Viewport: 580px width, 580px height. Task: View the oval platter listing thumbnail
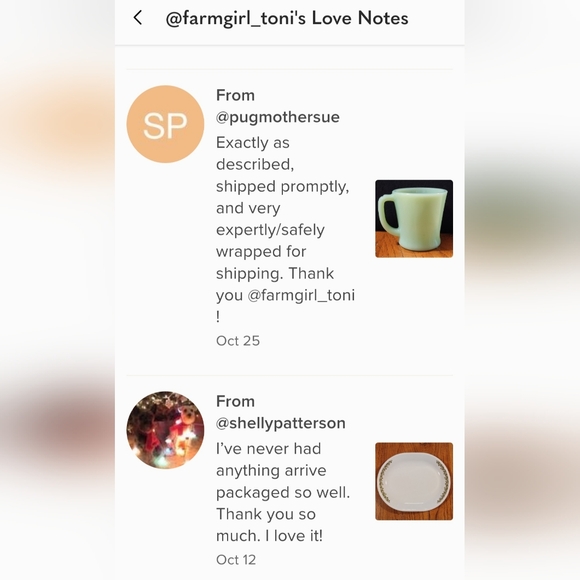tap(414, 481)
